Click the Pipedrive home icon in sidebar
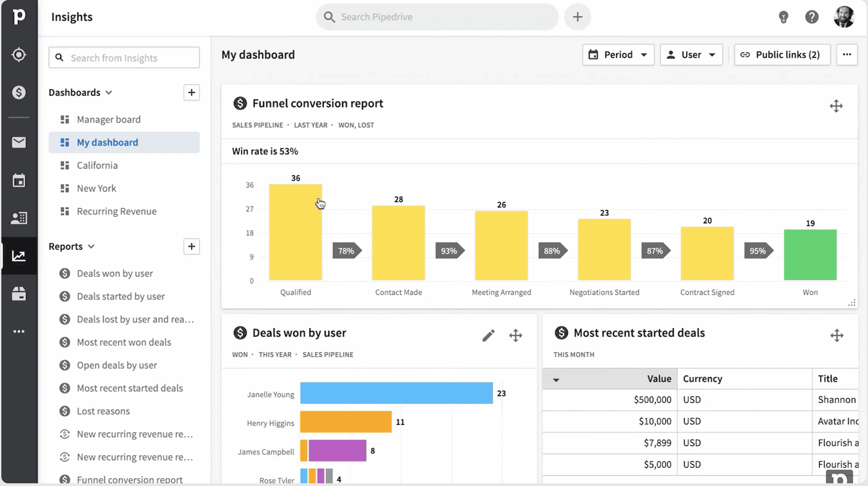868x486 pixels. pos(18,16)
